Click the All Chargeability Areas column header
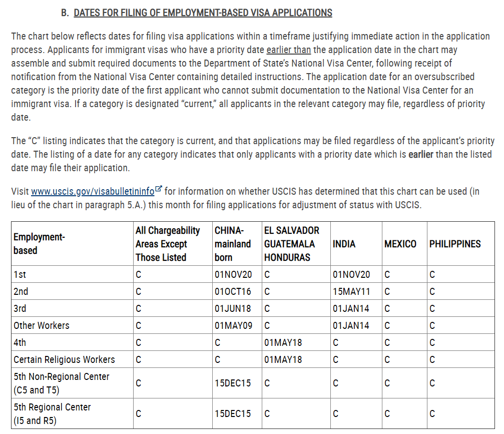 click(x=168, y=244)
